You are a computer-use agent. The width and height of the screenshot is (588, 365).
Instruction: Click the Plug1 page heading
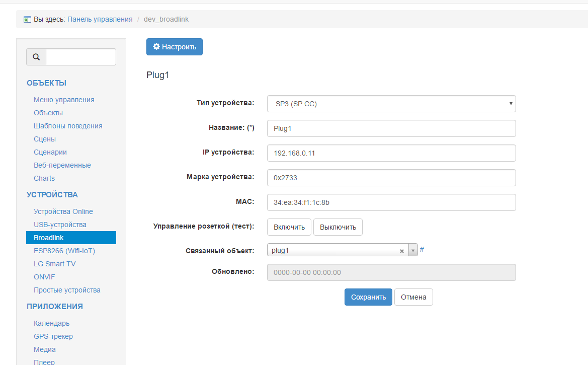coord(158,75)
